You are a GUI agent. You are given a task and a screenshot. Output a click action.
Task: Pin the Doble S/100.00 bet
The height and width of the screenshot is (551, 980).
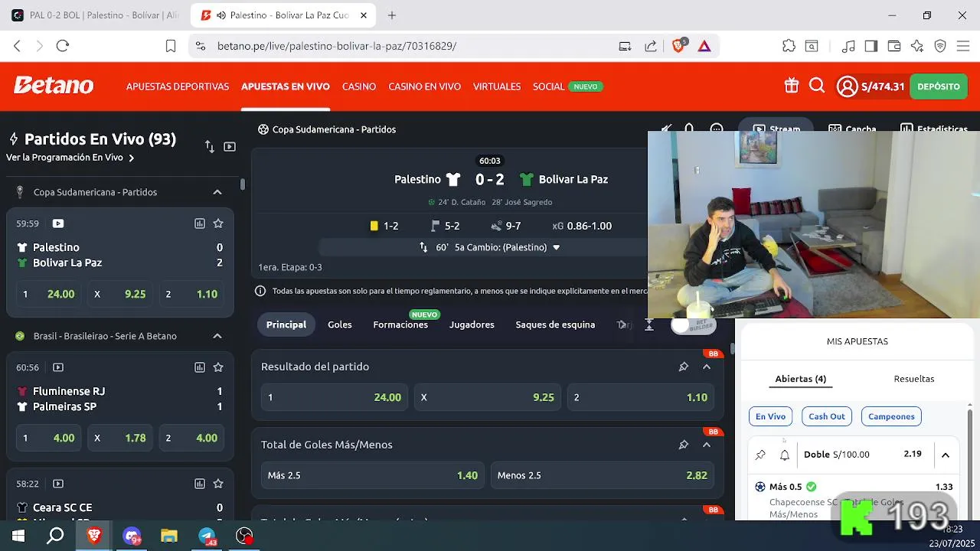760,455
